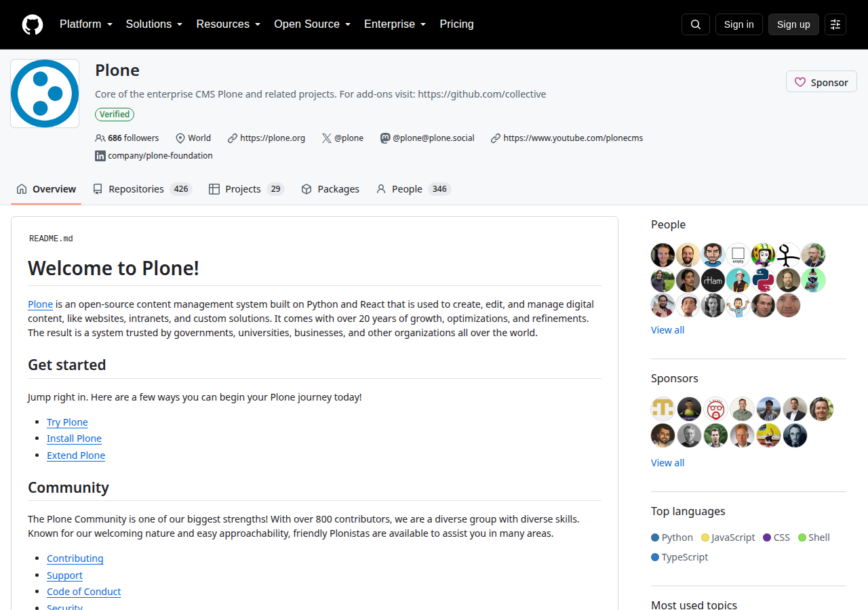Expand the Solutions dropdown
Viewport: 868px width, 610px height.
pyautogui.click(x=155, y=24)
